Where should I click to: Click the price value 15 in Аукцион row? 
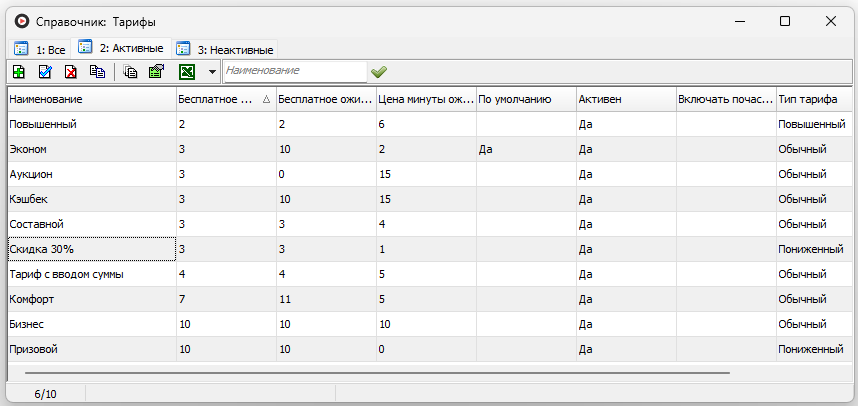coord(426,175)
